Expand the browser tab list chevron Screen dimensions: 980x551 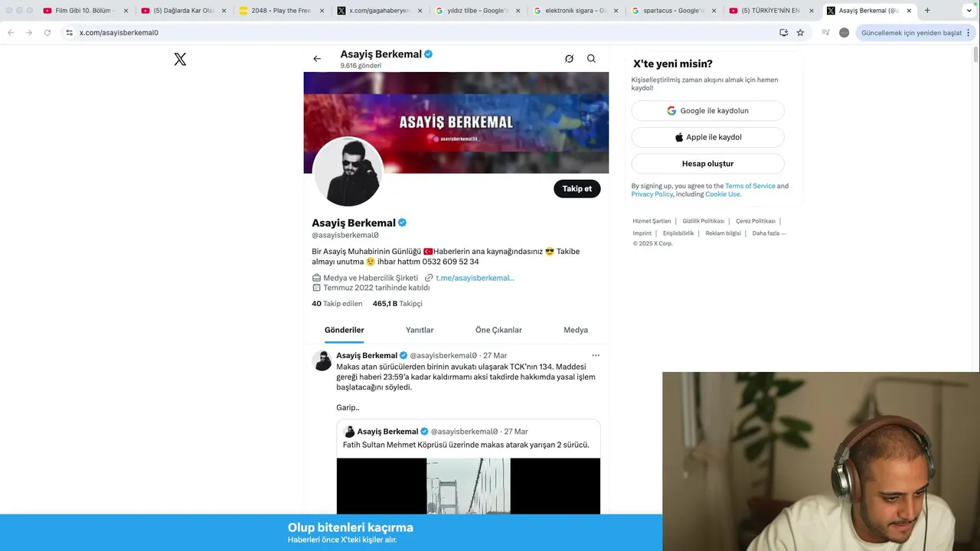(969, 11)
